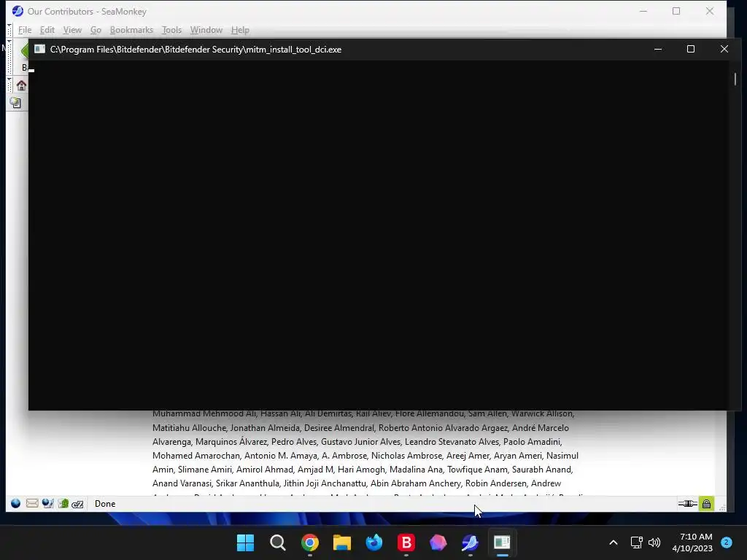Toggle SeaMonkey online/offline plug icon
This screenshot has width=747, height=560.
[x=687, y=503]
